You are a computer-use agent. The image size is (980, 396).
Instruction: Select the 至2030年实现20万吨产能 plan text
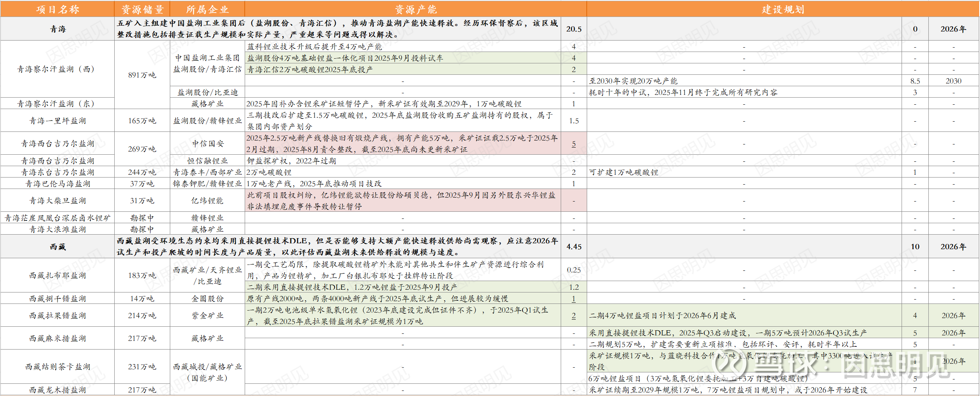click(x=633, y=81)
